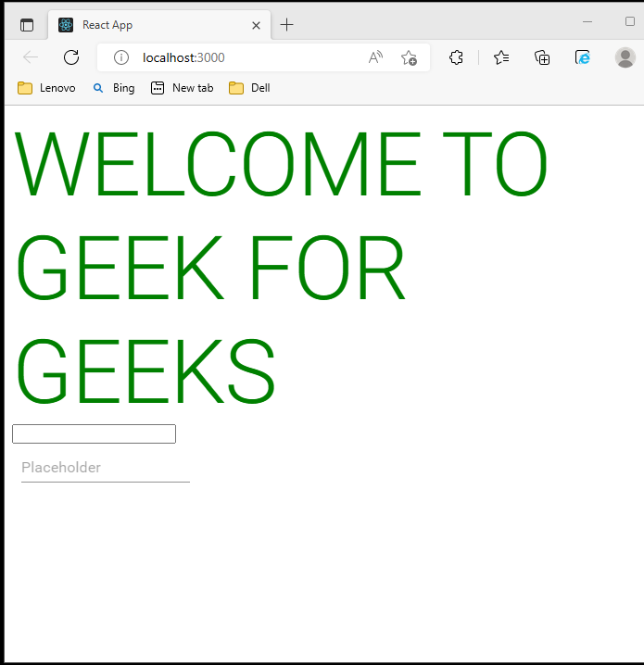Click the Read aloud icon
This screenshot has width=644, height=665.
[x=375, y=57]
